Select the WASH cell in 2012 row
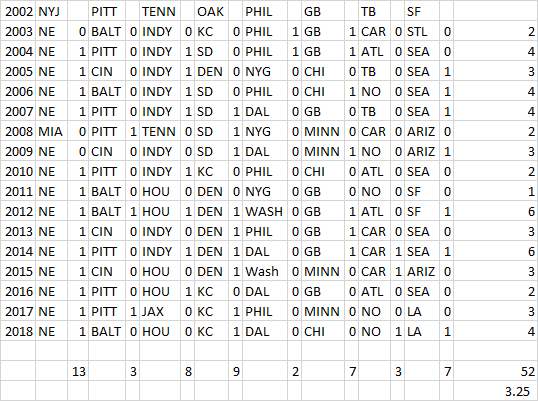The width and height of the screenshot is (538, 401). [x=265, y=212]
